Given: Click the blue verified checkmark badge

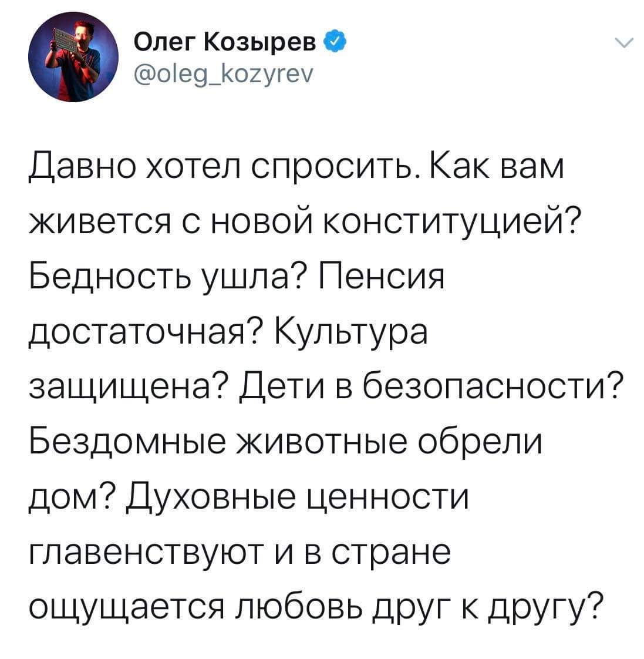Looking at the screenshot, I should [335, 41].
